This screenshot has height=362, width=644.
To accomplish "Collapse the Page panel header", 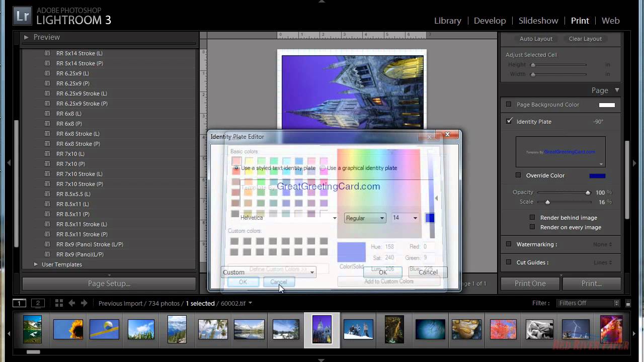I will tap(617, 90).
